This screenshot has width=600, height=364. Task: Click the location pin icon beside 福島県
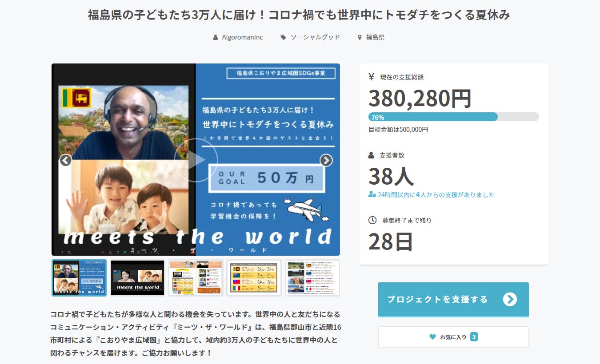pos(360,38)
